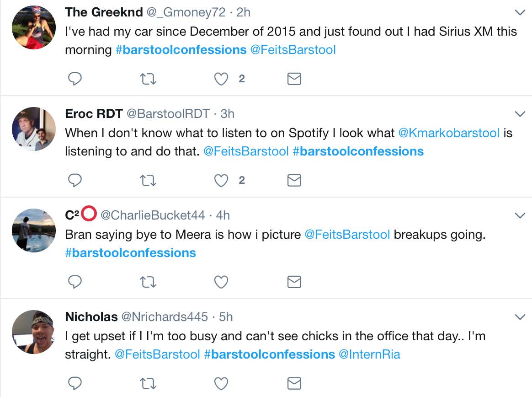Screen dimensions: 532x397
Task: Click the like count on The Greeknd's tweet
Action: pyautogui.click(x=241, y=79)
